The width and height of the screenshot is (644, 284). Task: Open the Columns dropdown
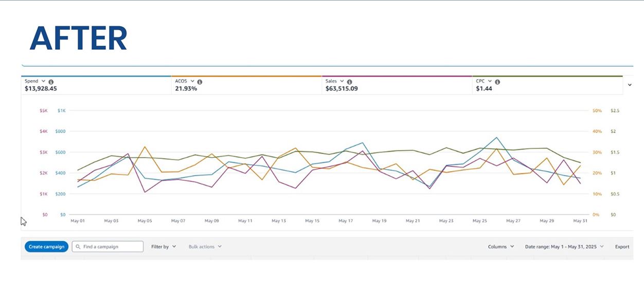click(x=501, y=247)
